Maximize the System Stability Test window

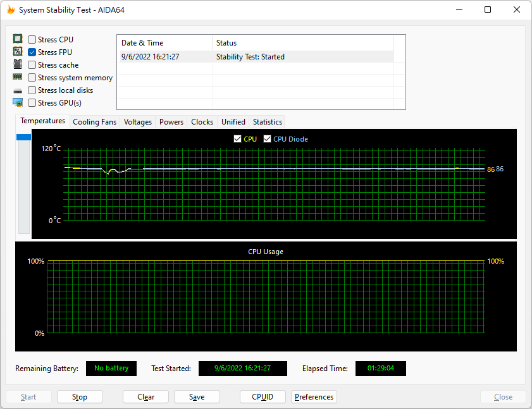488,9
